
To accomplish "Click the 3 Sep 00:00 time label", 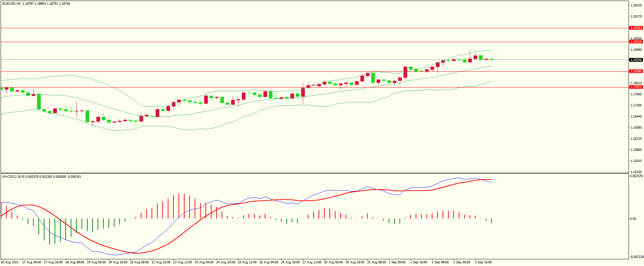I will (x=462, y=262).
